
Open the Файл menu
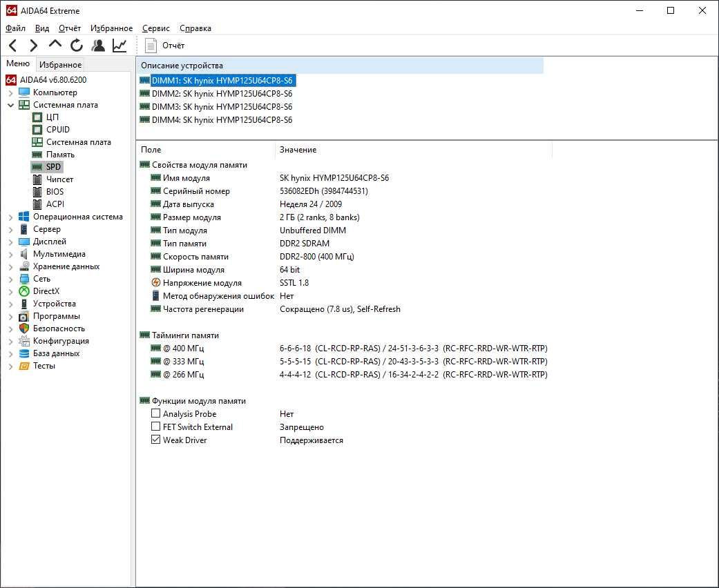[x=16, y=28]
